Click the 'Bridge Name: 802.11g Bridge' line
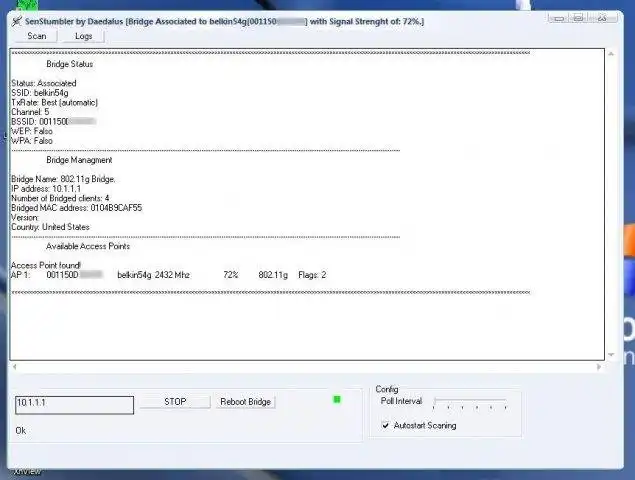Screen dimensions: 635x480 (x=63, y=179)
